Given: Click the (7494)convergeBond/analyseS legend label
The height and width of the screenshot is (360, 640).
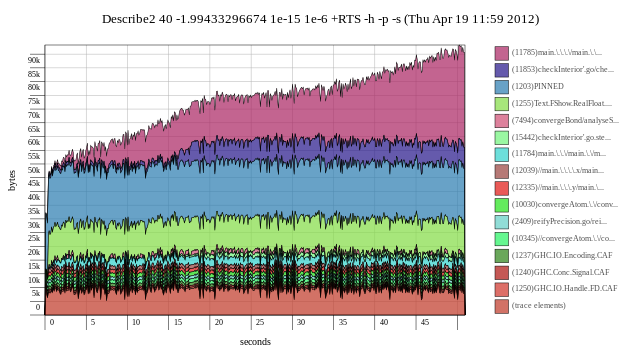Looking at the screenshot, I should pos(565,120).
